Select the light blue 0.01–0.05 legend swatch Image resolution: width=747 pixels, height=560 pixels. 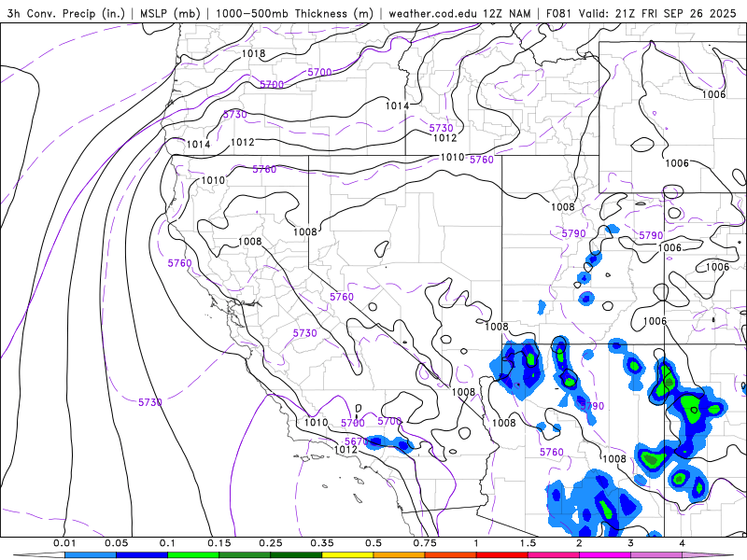[91, 555]
